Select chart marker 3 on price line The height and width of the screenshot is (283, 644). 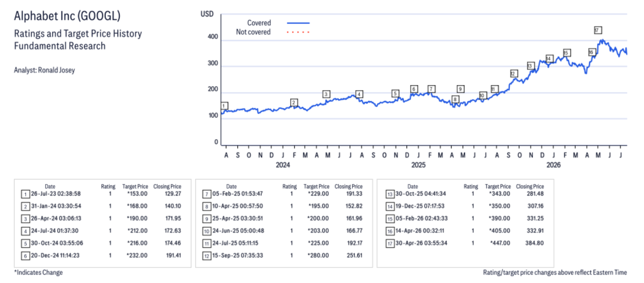pos(326,94)
